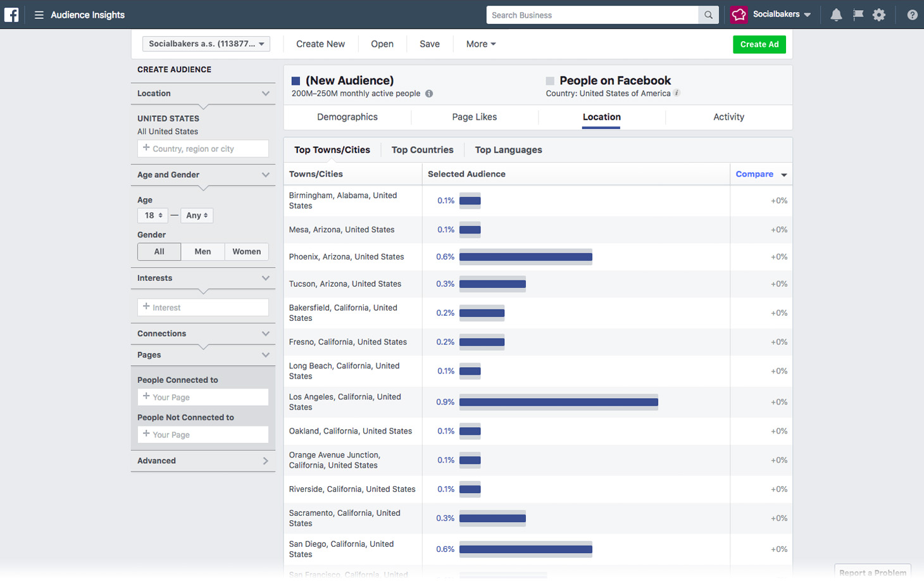This screenshot has width=924, height=581.
Task: Focus the Search Business field
Action: 592,15
